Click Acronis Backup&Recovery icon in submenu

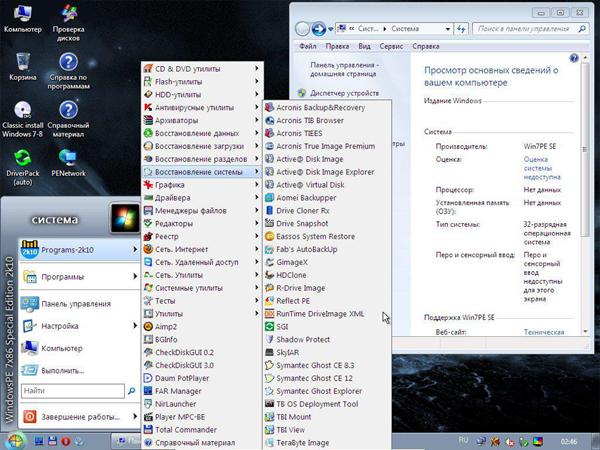click(269, 108)
